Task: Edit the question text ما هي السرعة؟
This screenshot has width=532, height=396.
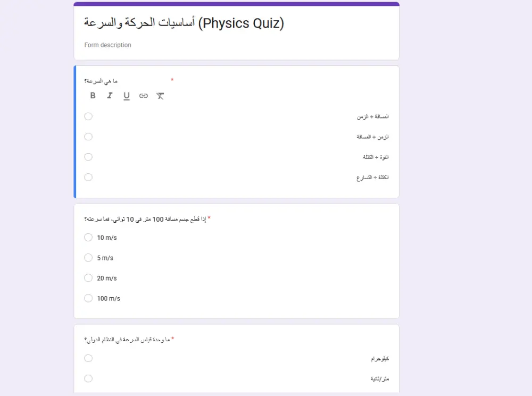Action: pyautogui.click(x=101, y=80)
